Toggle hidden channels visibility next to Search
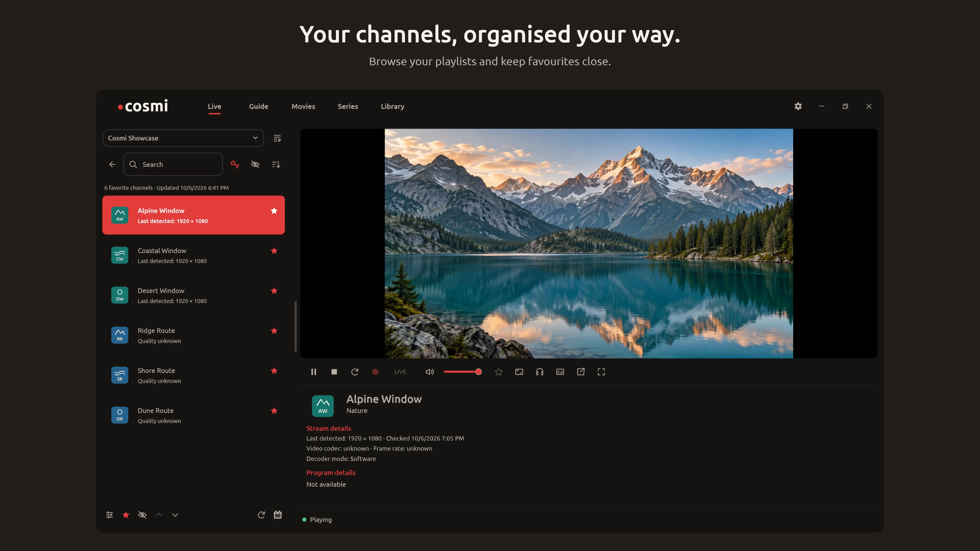The height and width of the screenshot is (551, 980). pos(255,164)
